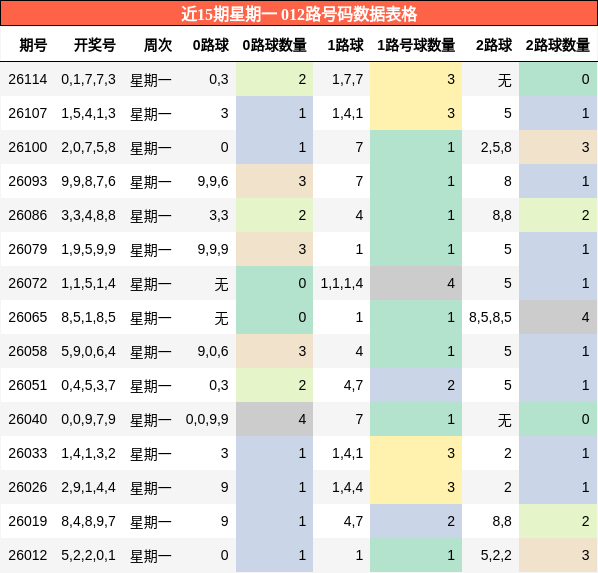Click the 2路球 column header

click(494, 45)
